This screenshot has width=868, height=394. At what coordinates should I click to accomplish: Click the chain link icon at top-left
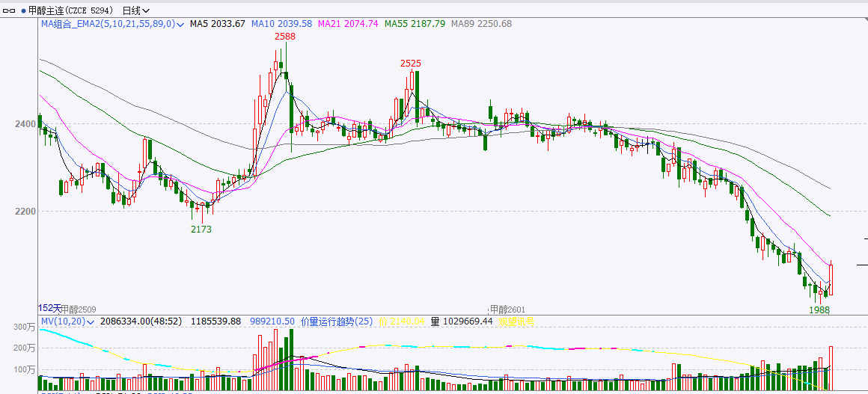tap(10, 10)
